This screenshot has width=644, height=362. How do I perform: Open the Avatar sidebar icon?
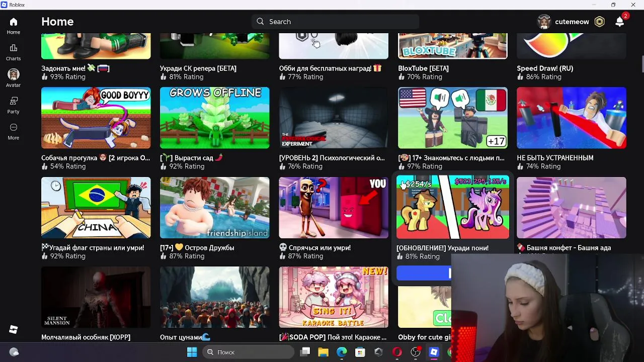[x=14, y=74]
